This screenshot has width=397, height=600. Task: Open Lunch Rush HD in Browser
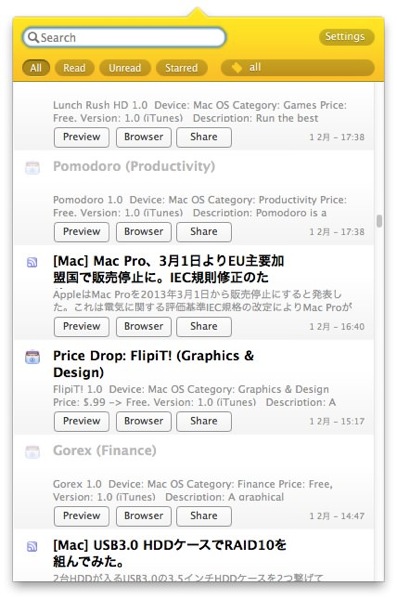tap(144, 137)
